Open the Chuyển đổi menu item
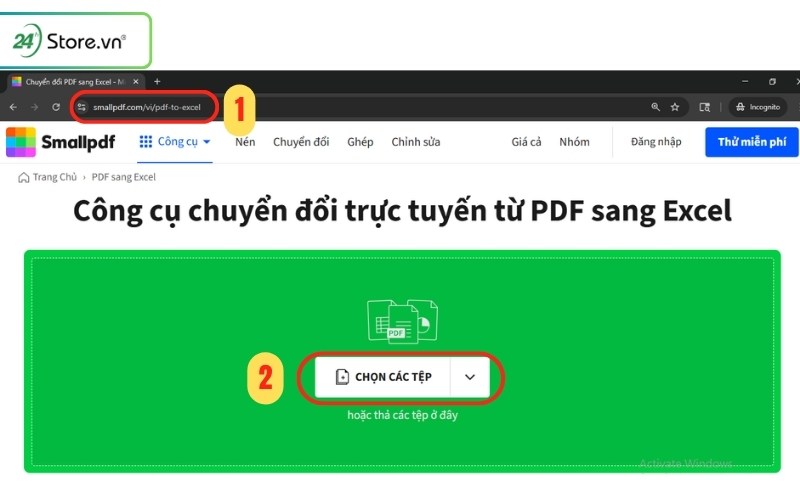 (301, 142)
